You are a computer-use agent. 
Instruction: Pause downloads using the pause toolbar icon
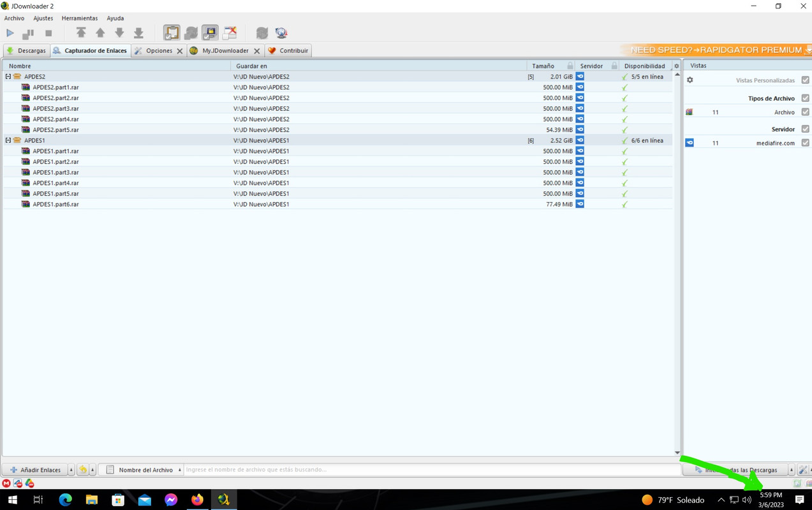(28, 33)
